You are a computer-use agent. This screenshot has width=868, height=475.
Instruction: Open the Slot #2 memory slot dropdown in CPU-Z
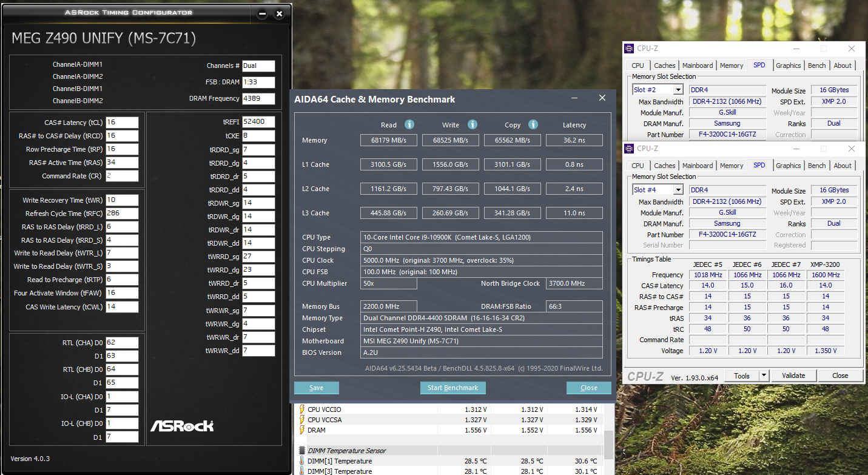pos(678,90)
